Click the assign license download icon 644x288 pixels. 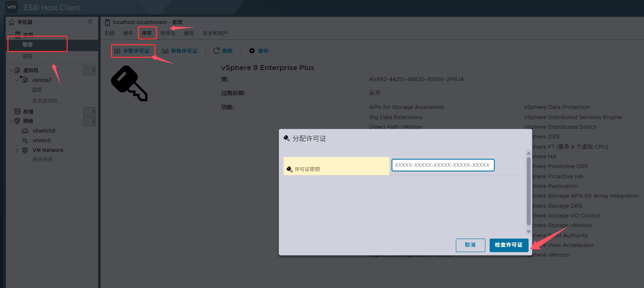117,51
